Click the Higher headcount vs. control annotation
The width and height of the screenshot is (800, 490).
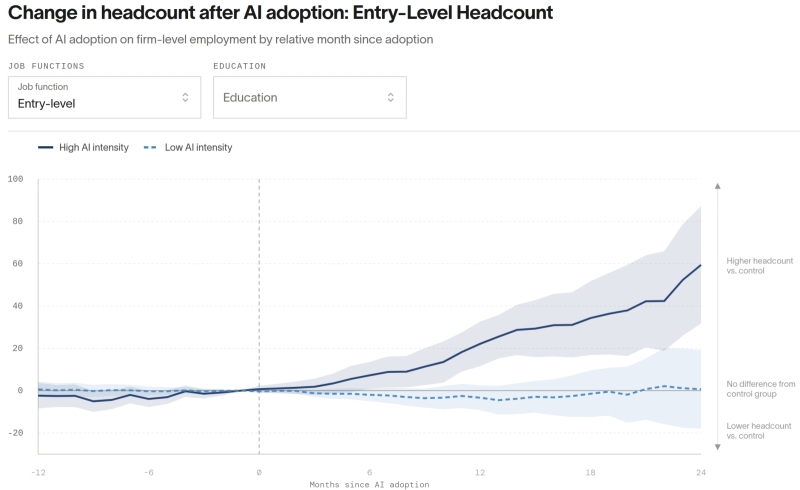coord(760,266)
